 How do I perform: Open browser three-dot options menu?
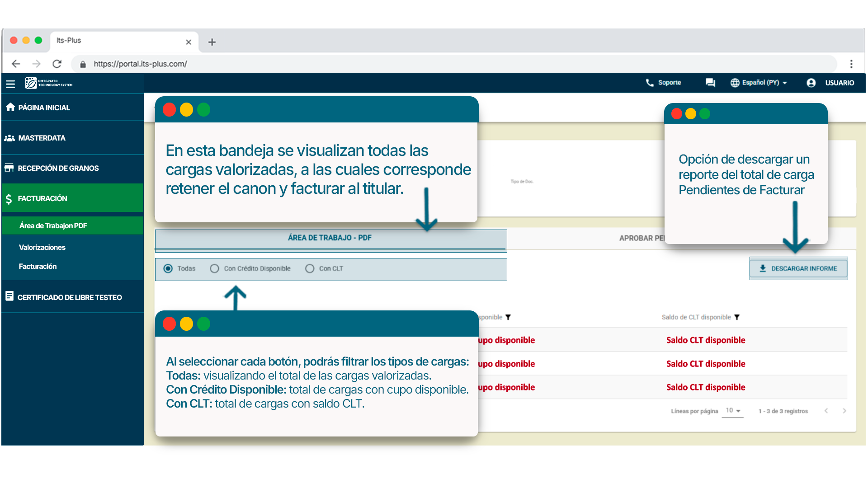tap(851, 64)
